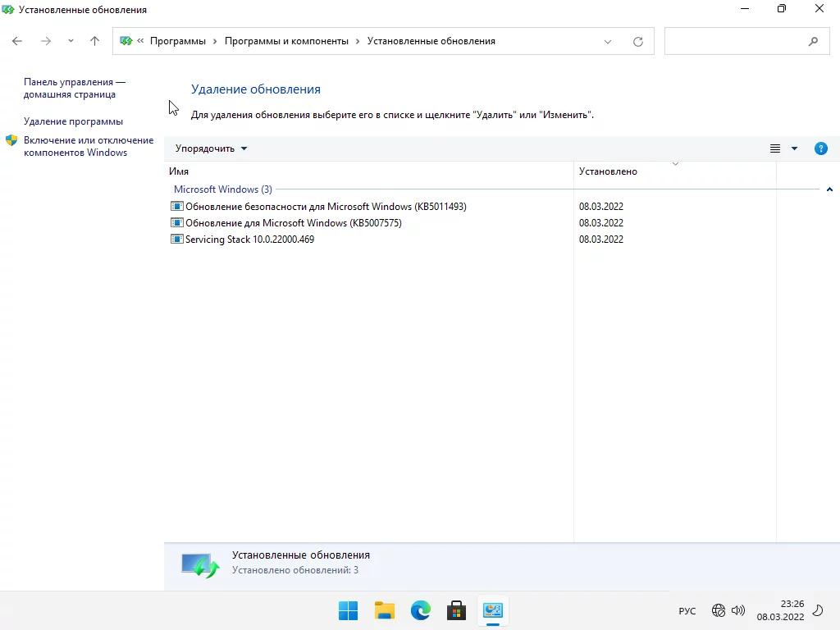Viewport: 840px width, 630px height.
Task: Click the control panel icon in the address bar
Action: (126, 41)
